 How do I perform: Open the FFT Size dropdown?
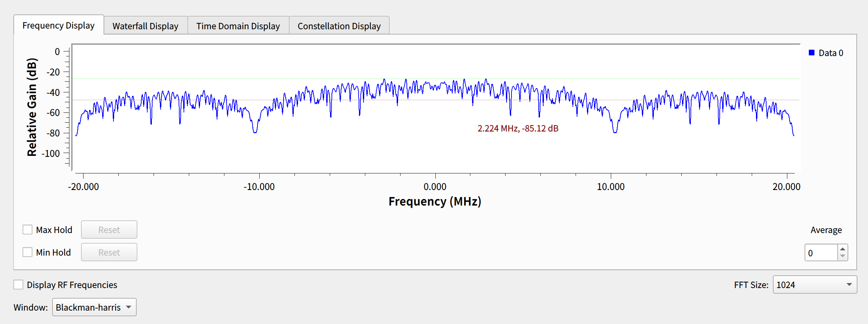coord(814,285)
